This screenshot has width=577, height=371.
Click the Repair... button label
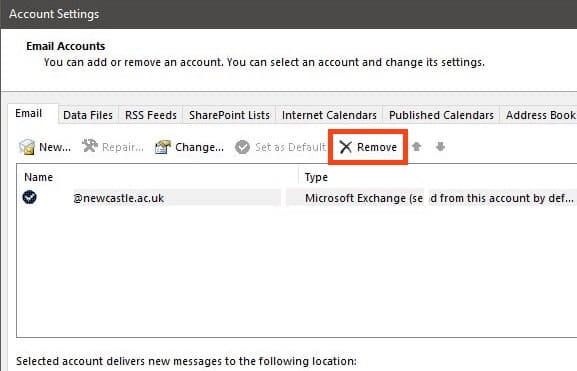coord(123,147)
